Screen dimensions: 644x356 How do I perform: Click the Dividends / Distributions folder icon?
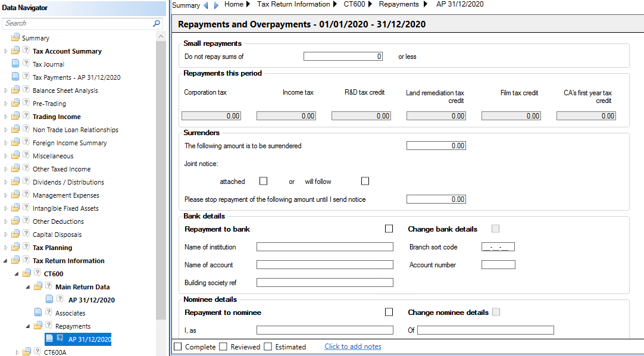tap(15, 182)
